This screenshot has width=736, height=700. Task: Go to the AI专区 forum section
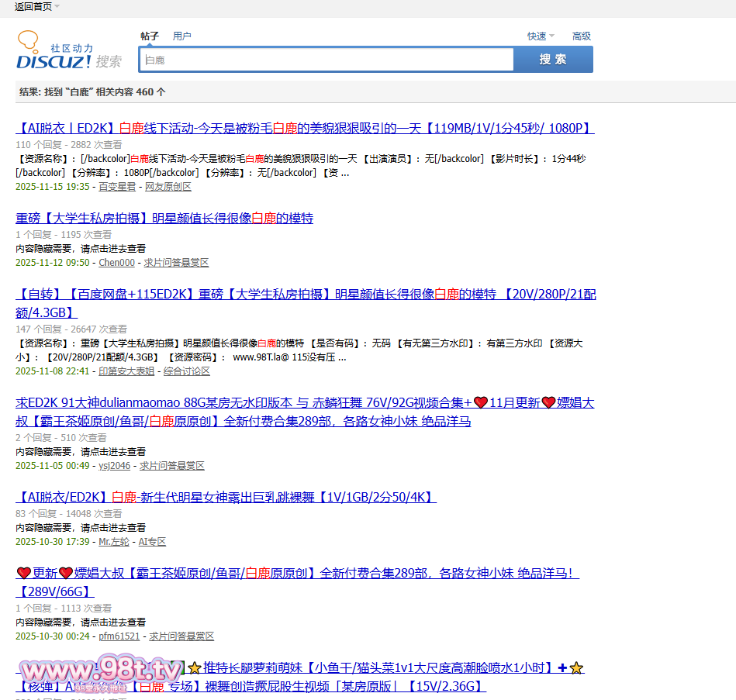click(152, 542)
